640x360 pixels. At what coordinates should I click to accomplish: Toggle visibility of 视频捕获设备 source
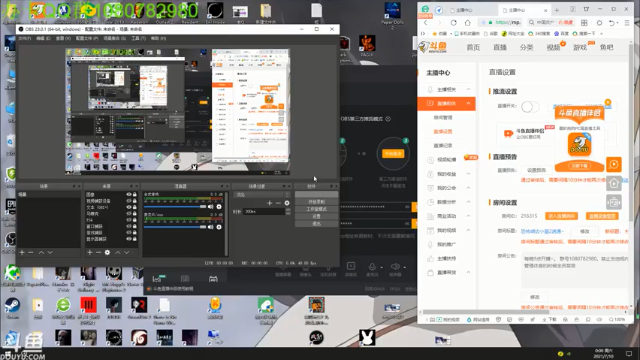click(x=129, y=201)
